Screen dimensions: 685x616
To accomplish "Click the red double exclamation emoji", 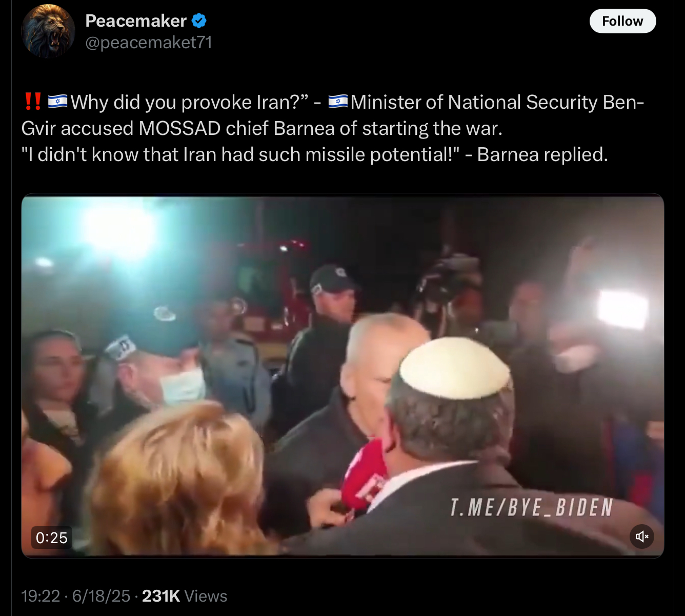I will pyautogui.click(x=33, y=102).
